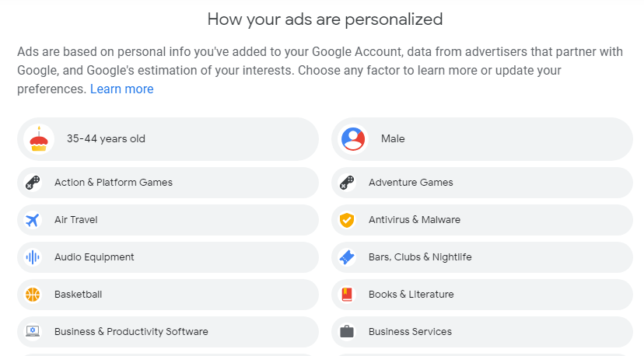This screenshot has width=644, height=356.
Task: Click the Antivirus & Malware shield icon
Action: tap(347, 220)
